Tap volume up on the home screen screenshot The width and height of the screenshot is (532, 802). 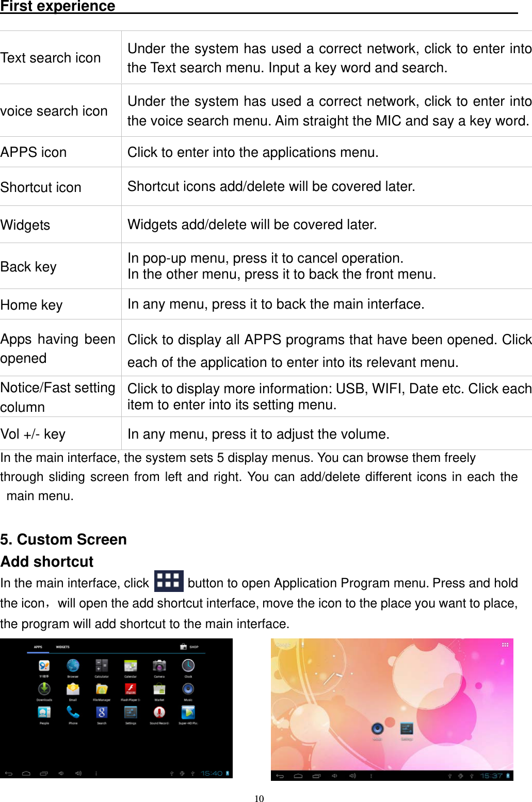pos(352,776)
